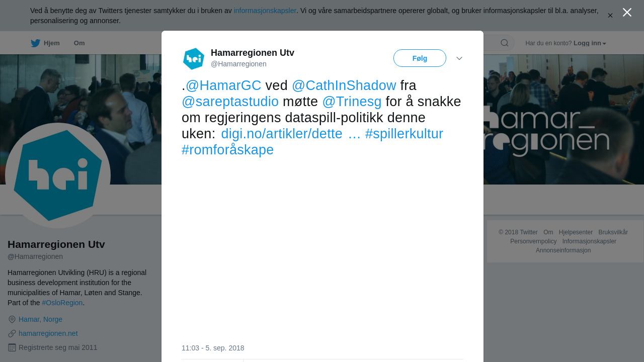
Task: Click the link chain icon beside website
Action: pos(12,333)
